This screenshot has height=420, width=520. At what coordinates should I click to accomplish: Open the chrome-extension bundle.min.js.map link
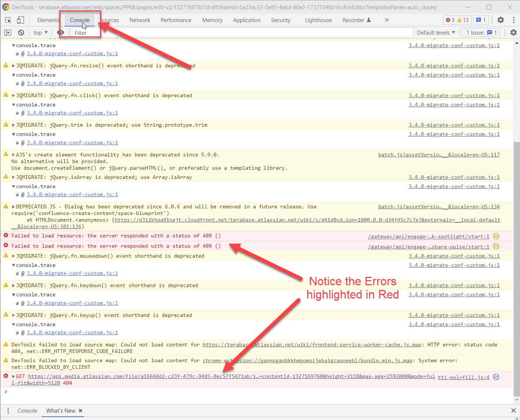(308, 360)
